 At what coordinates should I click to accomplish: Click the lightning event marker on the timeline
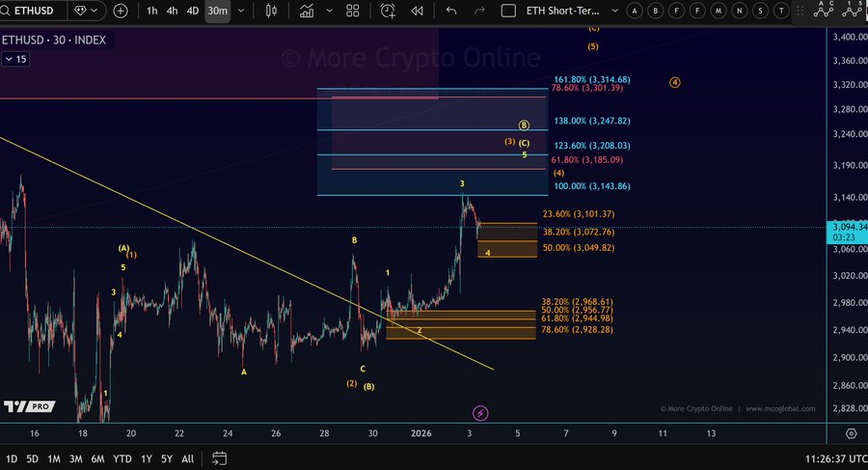coord(480,413)
